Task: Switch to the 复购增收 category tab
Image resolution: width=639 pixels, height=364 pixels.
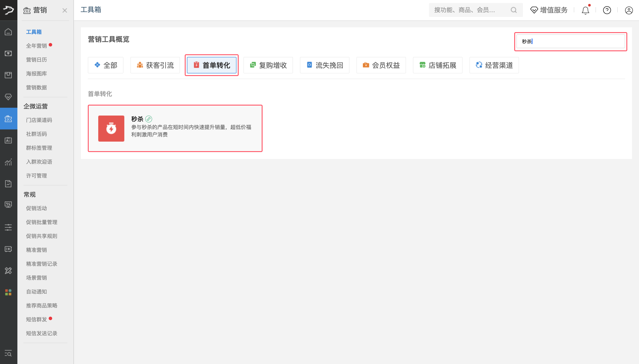Action: point(268,65)
